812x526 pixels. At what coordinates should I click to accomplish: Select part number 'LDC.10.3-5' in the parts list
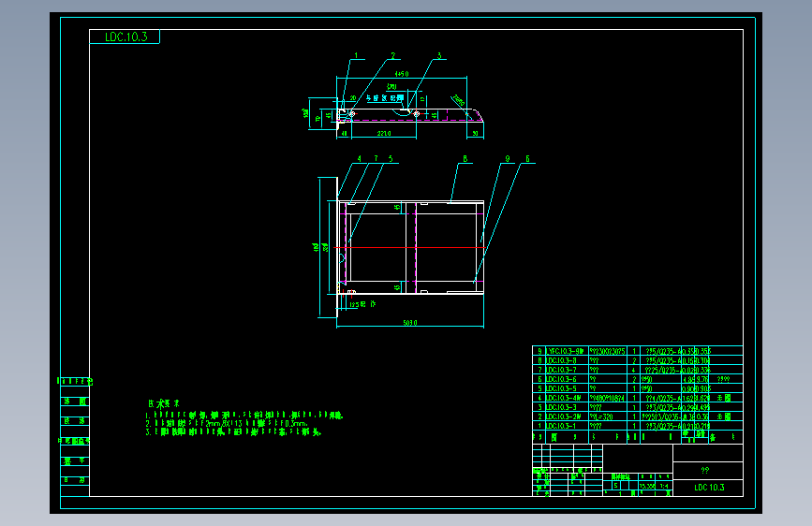[x=561, y=388]
